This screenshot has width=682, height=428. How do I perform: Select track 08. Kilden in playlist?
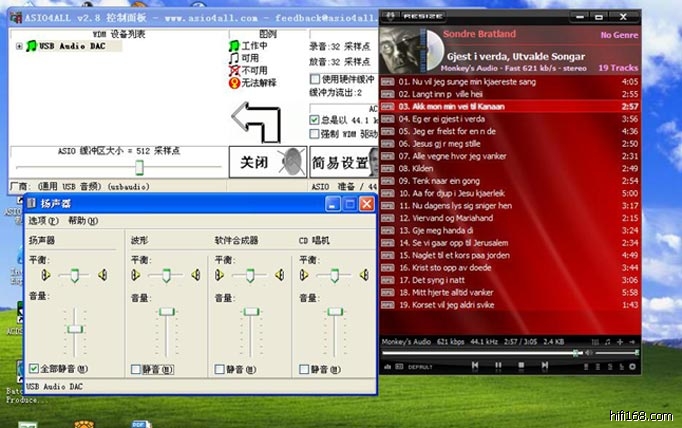[x=420, y=168]
